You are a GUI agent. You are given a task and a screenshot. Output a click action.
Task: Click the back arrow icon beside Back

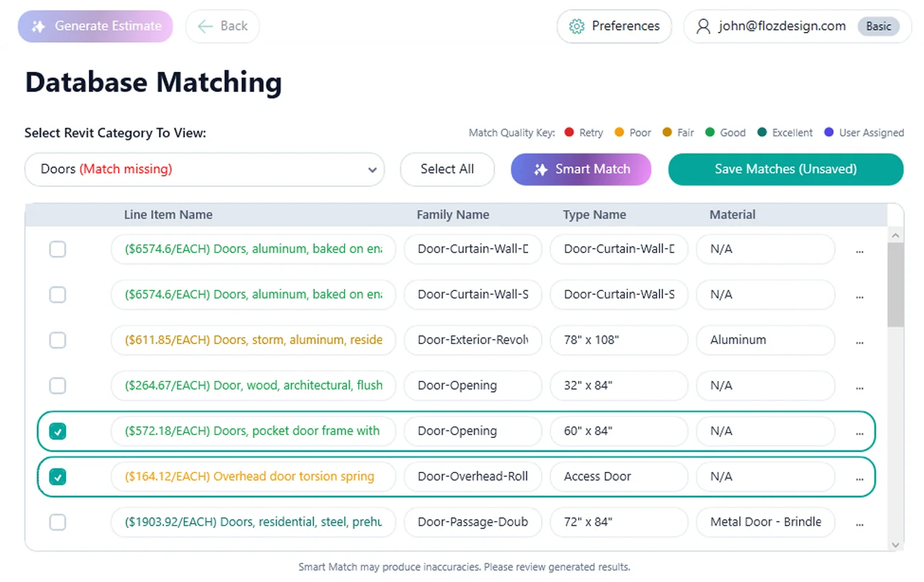tap(205, 26)
